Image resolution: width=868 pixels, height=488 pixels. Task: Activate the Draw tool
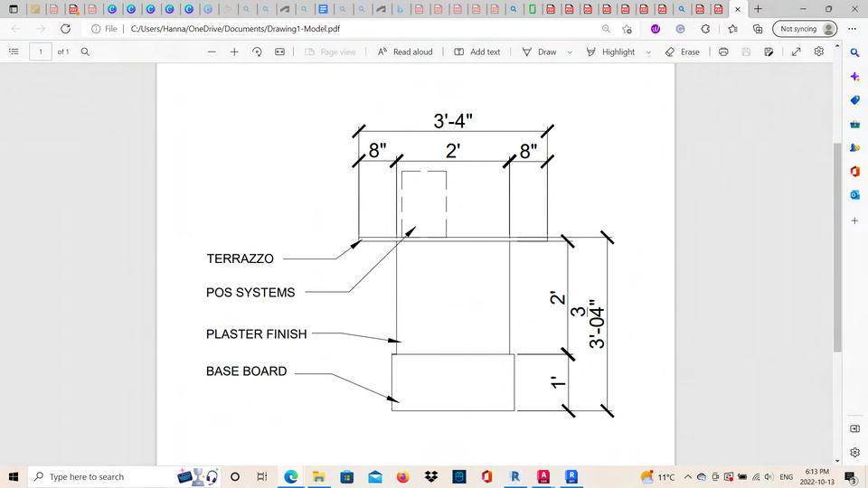(x=539, y=52)
